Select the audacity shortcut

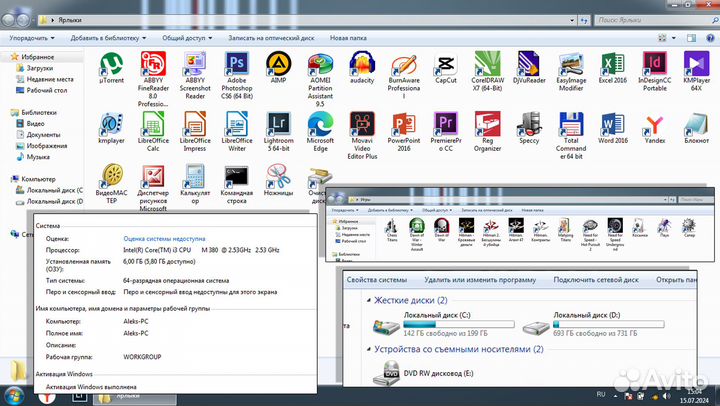[x=362, y=68]
